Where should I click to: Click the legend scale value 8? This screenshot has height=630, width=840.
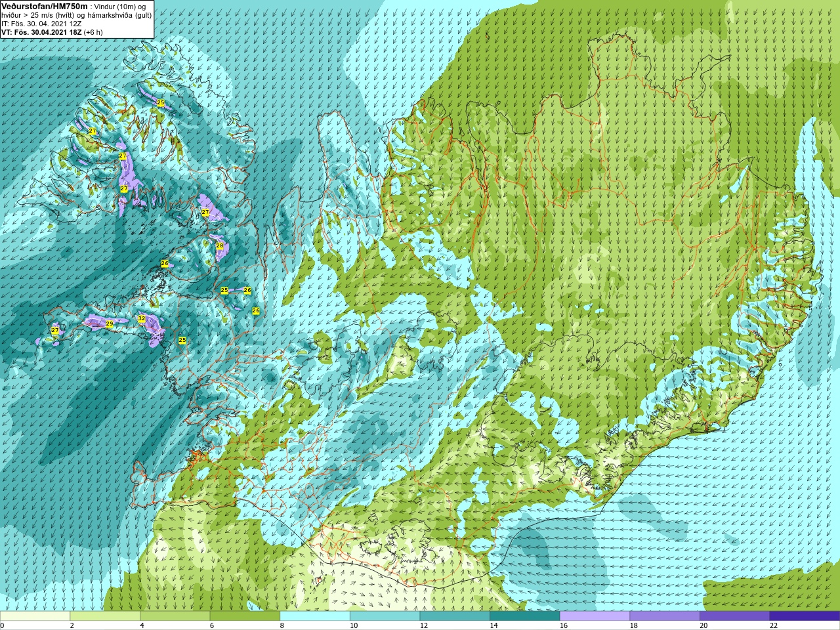282,625
